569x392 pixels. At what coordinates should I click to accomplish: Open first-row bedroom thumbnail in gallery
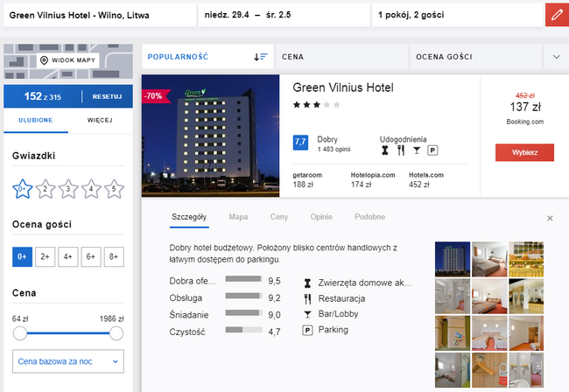click(489, 259)
